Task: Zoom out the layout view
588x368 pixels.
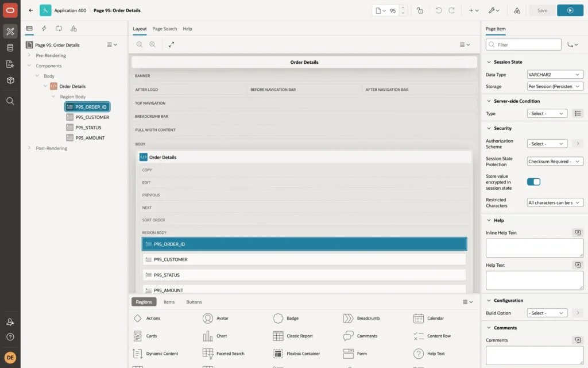Action: click(140, 44)
